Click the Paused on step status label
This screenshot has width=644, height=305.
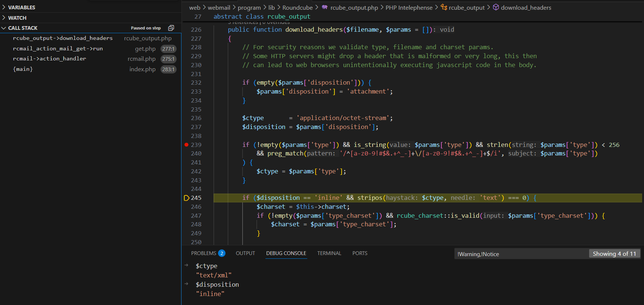coord(146,28)
